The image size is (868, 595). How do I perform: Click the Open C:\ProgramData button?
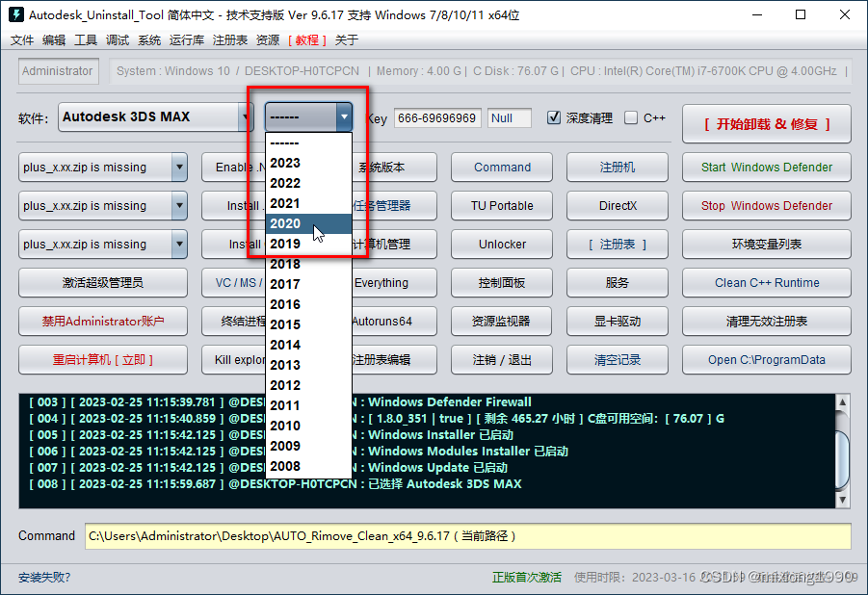tap(767, 360)
